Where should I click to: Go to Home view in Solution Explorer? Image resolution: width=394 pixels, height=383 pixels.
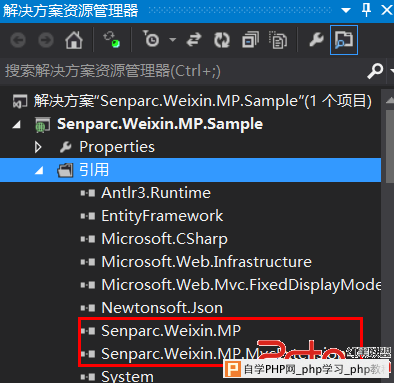[x=74, y=40]
